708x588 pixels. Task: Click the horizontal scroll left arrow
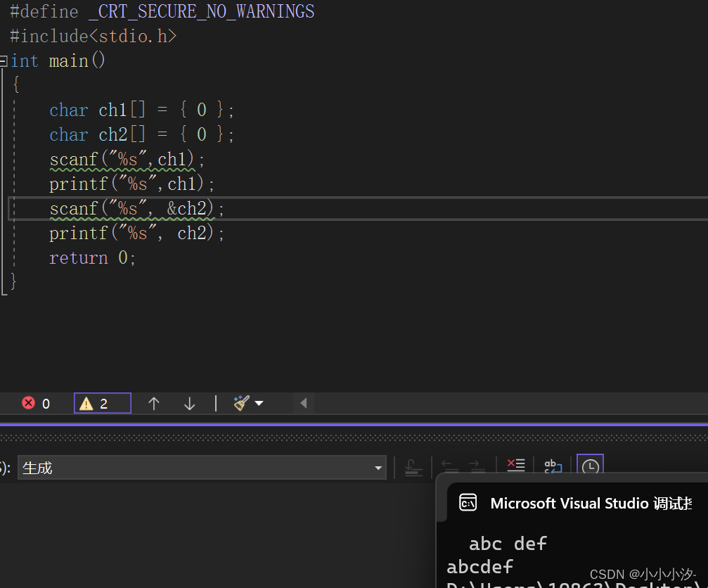[304, 403]
